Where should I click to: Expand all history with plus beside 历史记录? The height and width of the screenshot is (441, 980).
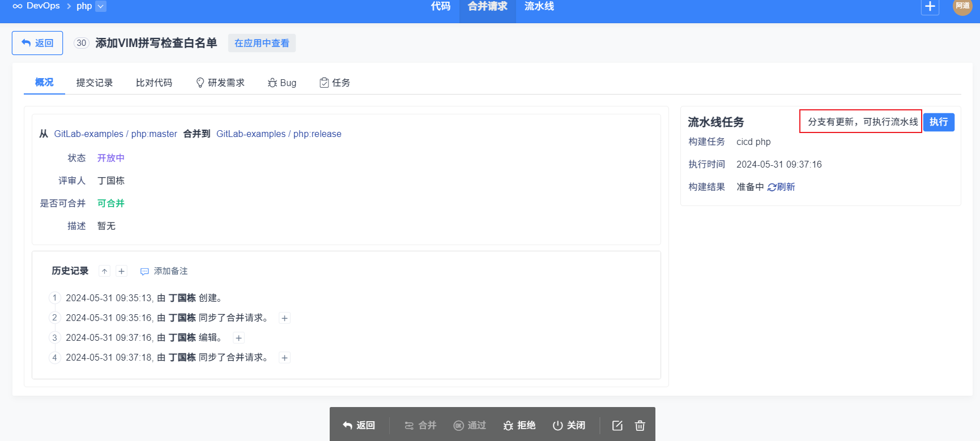(121, 271)
